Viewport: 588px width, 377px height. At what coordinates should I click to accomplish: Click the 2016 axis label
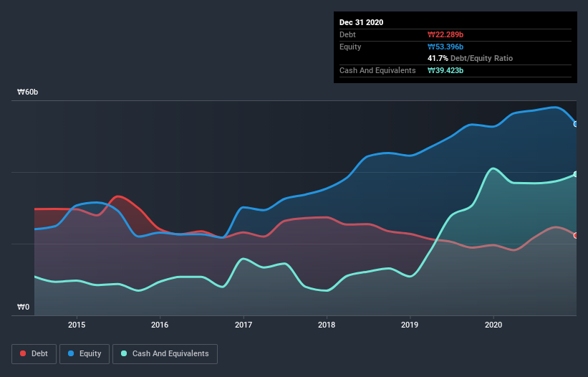click(x=160, y=325)
